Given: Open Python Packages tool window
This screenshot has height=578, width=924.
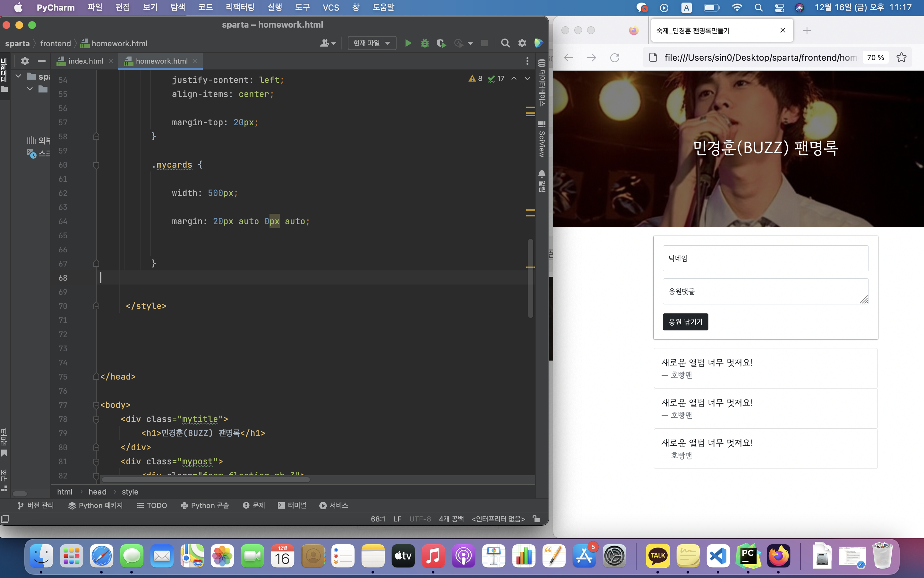Looking at the screenshot, I should click(x=96, y=505).
